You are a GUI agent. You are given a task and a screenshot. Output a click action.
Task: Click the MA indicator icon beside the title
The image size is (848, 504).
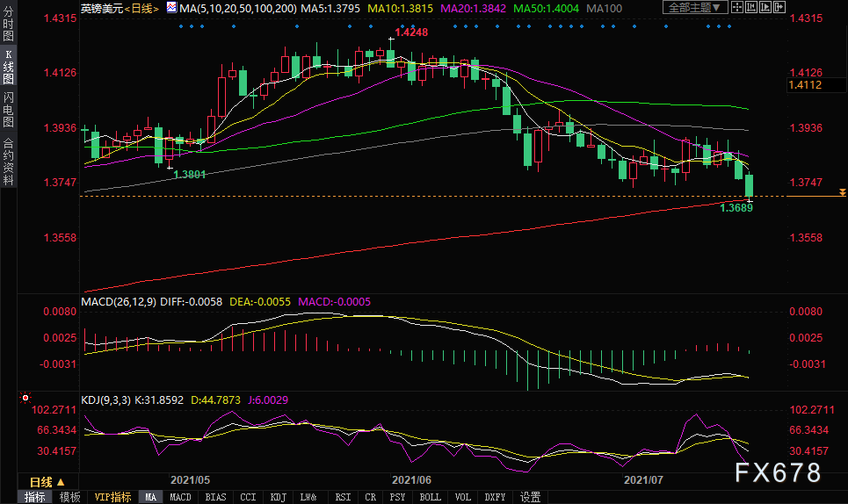171,8
